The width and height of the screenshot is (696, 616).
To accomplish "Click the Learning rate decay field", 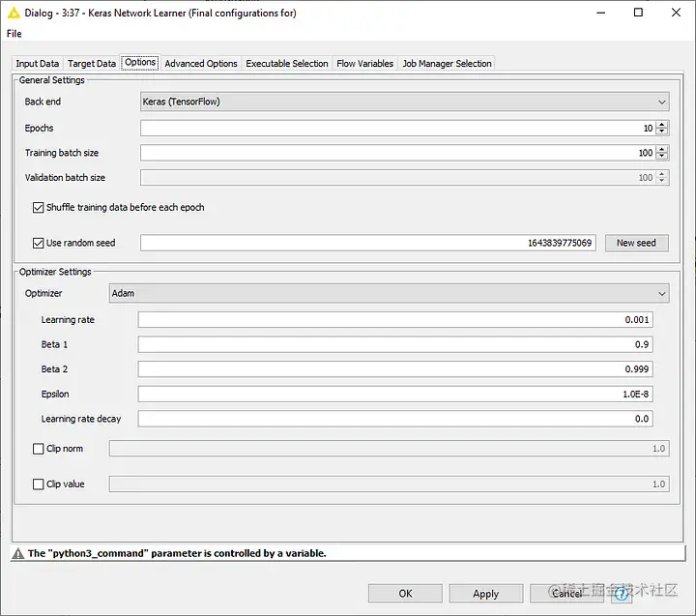I will 395,419.
